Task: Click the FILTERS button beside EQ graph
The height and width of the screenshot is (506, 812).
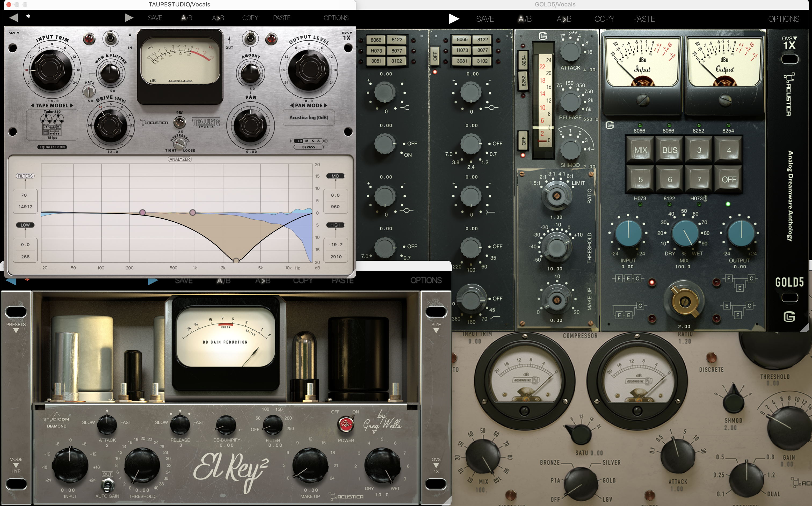Action: pyautogui.click(x=25, y=176)
